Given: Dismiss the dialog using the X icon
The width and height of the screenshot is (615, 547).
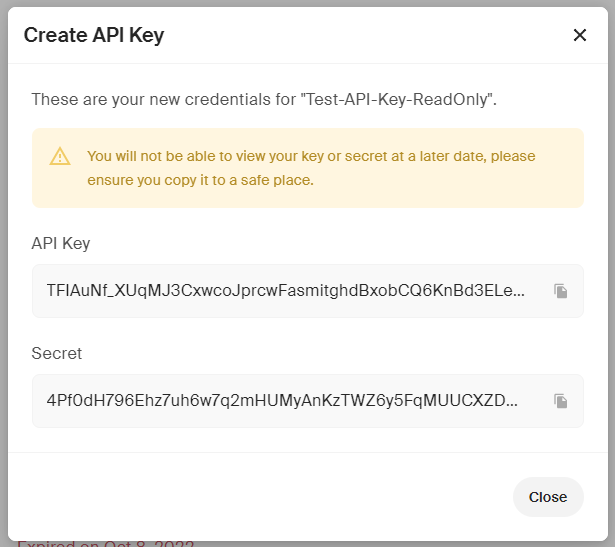Looking at the screenshot, I should click(x=580, y=35).
